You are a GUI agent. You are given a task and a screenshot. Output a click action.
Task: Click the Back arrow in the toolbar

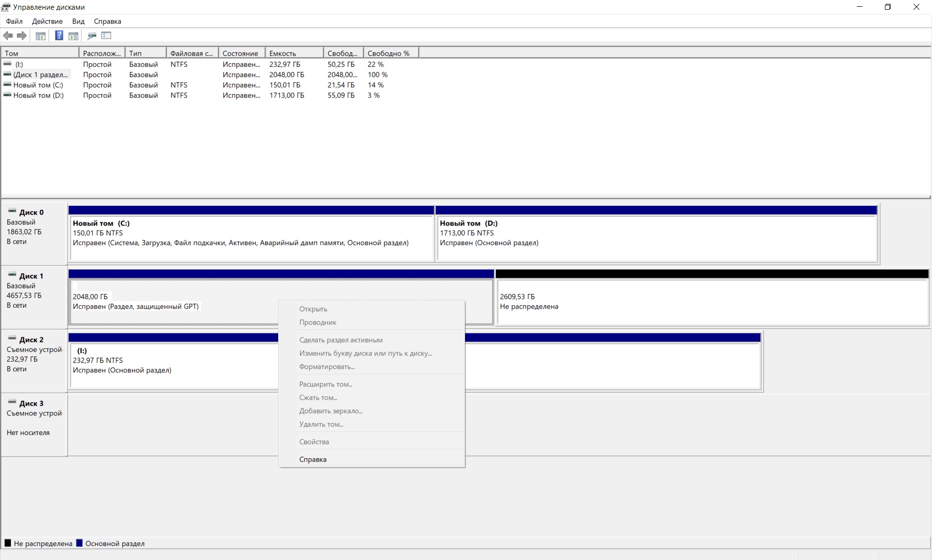click(8, 35)
